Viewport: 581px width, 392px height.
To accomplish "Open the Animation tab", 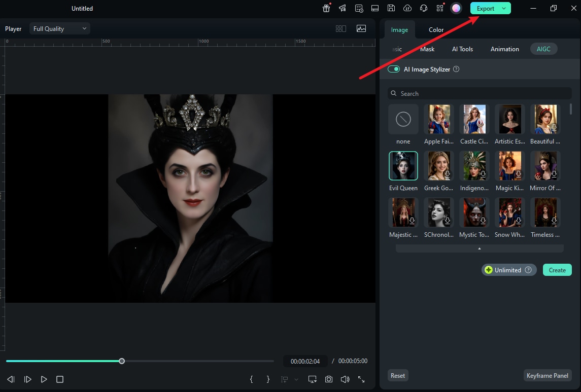I will (x=505, y=49).
